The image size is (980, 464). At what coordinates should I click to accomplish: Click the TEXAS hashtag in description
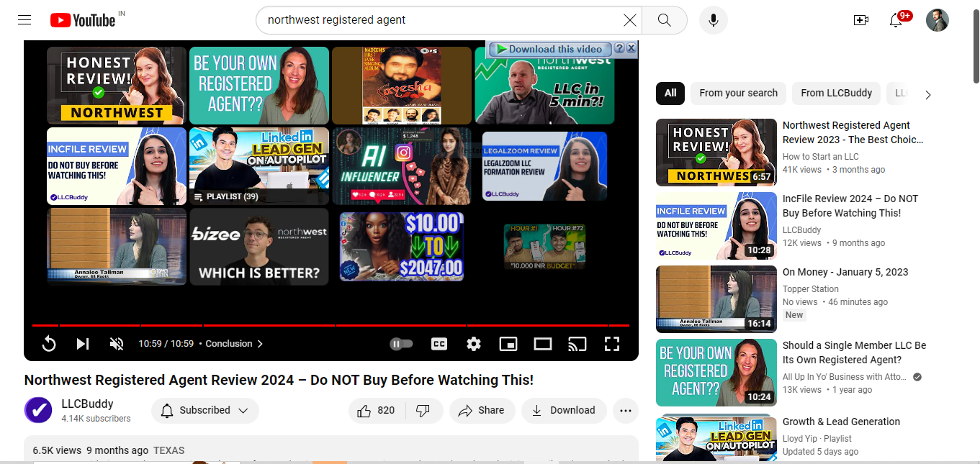[x=169, y=450]
